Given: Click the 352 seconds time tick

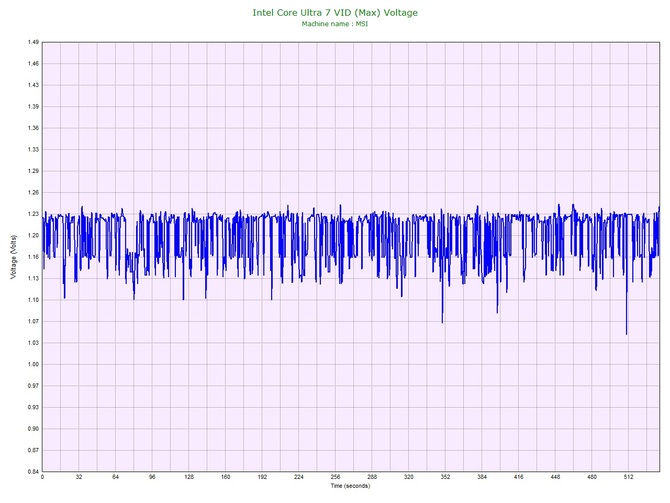Looking at the screenshot, I should click(445, 477).
